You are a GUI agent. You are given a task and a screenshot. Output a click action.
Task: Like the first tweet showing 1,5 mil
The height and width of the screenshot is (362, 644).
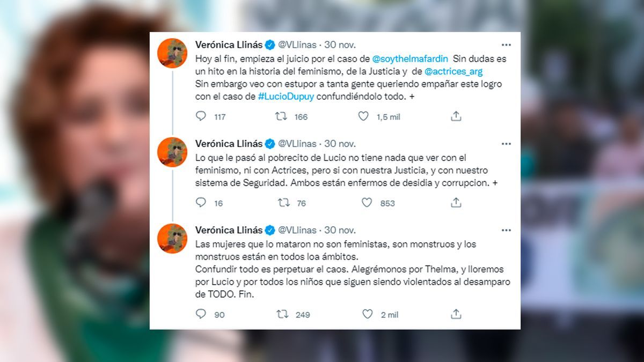pyautogui.click(x=363, y=116)
